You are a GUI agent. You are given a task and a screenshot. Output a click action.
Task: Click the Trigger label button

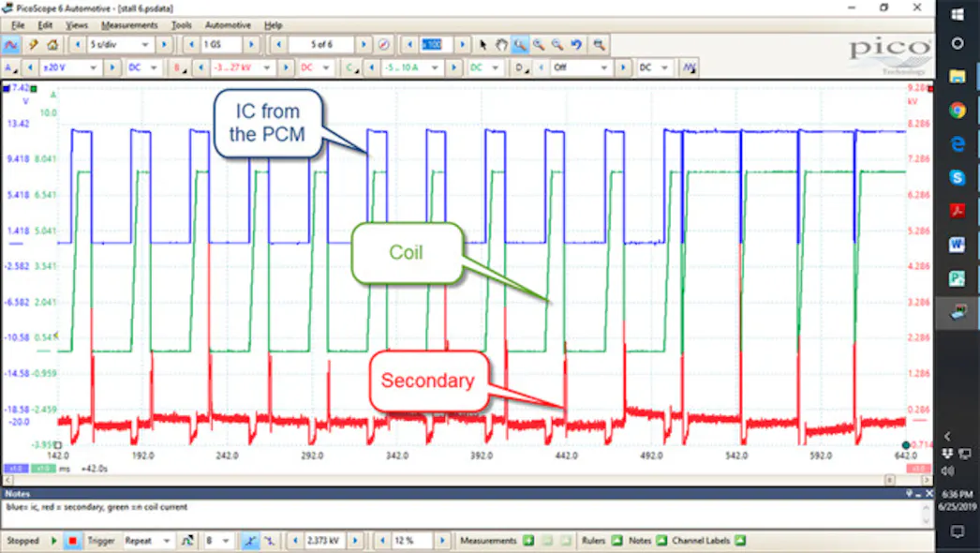tap(100, 541)
